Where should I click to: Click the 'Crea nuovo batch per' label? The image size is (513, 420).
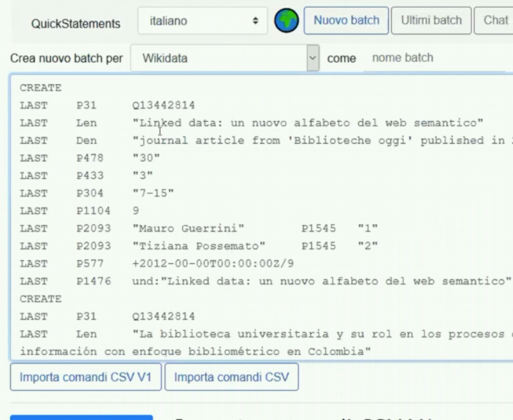[x=66, y=58]
